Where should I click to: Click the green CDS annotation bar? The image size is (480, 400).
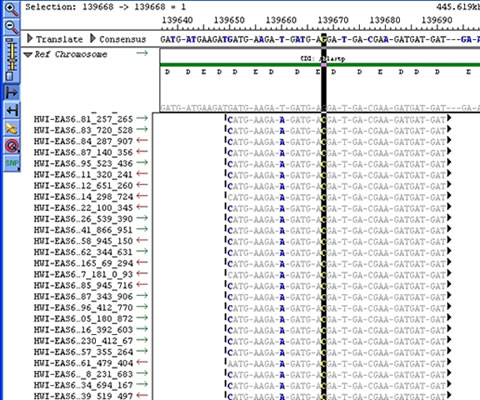pyautogui.click(x=320, y=65)
